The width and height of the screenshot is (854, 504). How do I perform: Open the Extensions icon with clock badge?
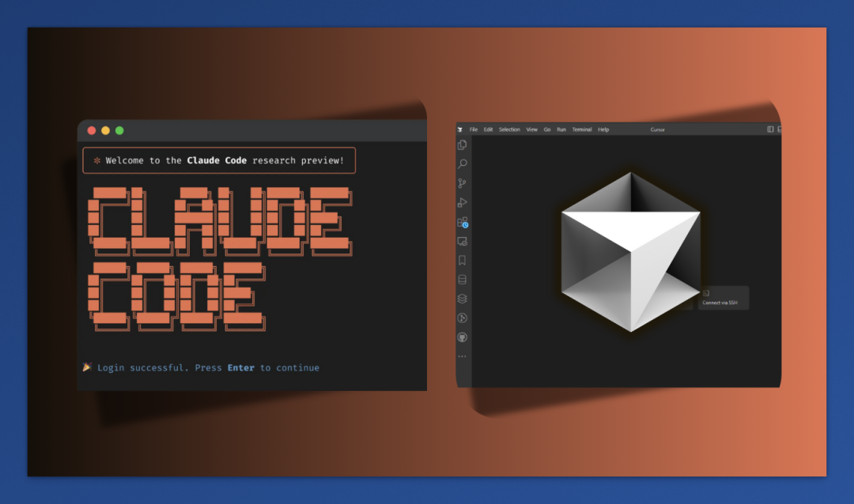(x=463, y=222)
